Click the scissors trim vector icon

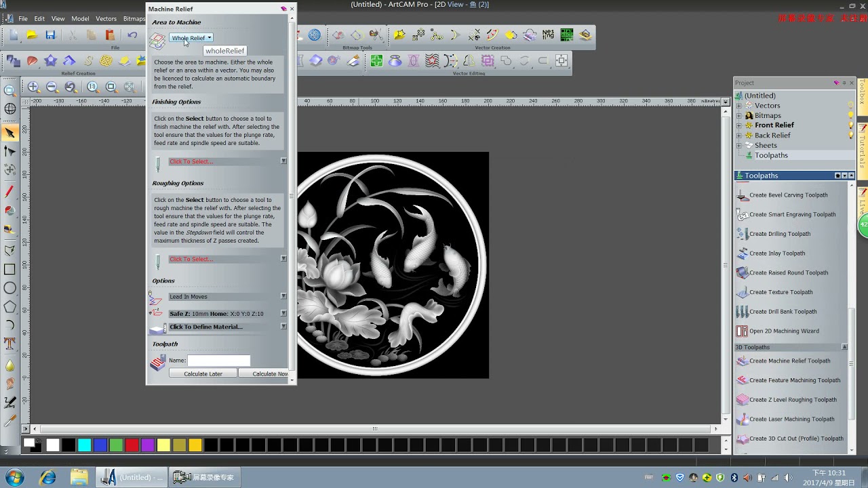(x=474, y=35)
